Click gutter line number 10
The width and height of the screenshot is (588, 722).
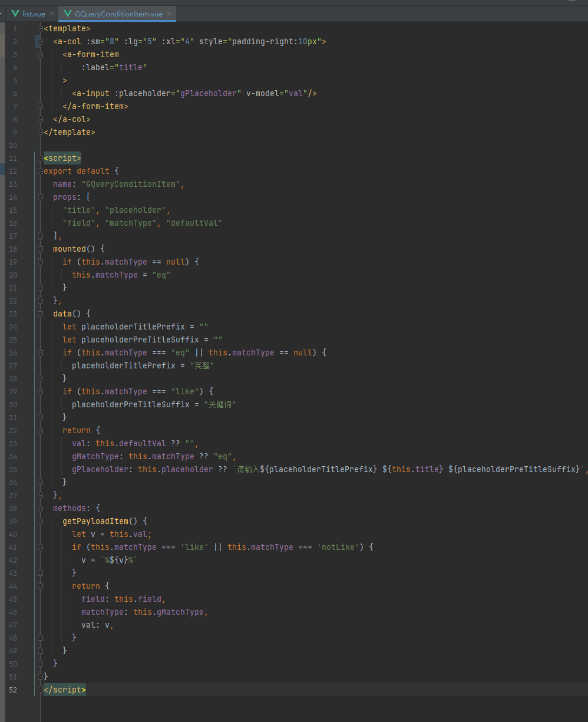pos(14,145)
